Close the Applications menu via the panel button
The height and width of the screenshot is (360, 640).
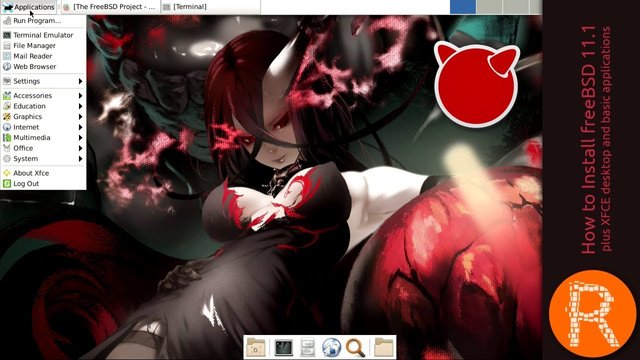[29, 7]
